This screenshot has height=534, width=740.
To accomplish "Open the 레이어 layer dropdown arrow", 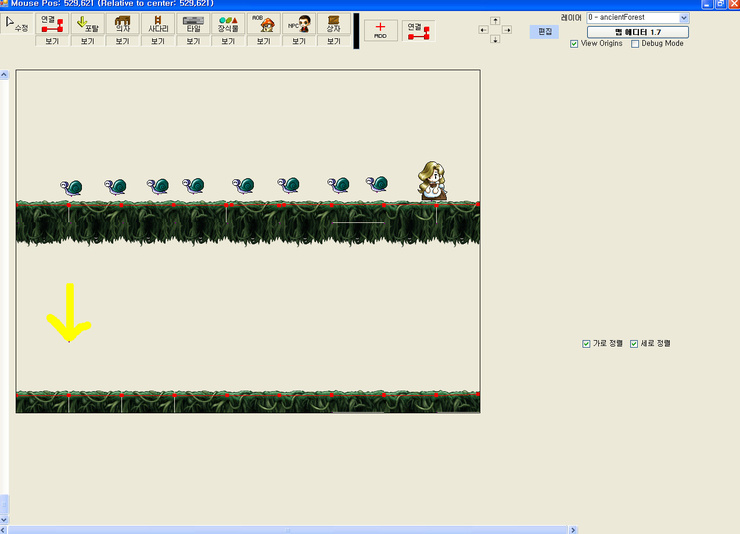I will tap(684, 17).
